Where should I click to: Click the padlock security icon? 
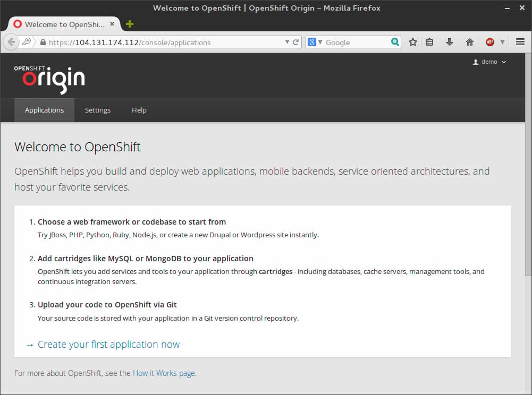[43, 42]
